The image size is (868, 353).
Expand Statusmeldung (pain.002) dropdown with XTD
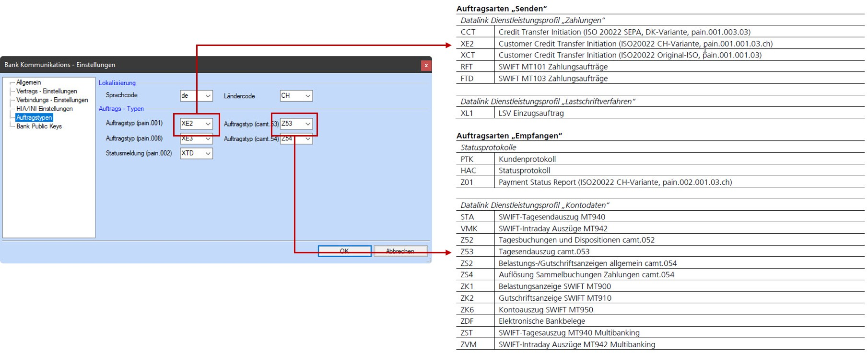(208, 153)
